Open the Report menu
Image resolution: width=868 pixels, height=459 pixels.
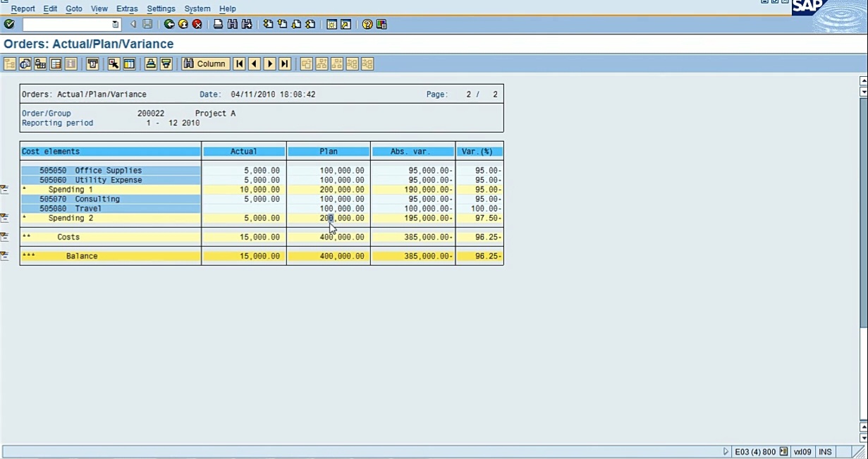(x=23, y=8)
